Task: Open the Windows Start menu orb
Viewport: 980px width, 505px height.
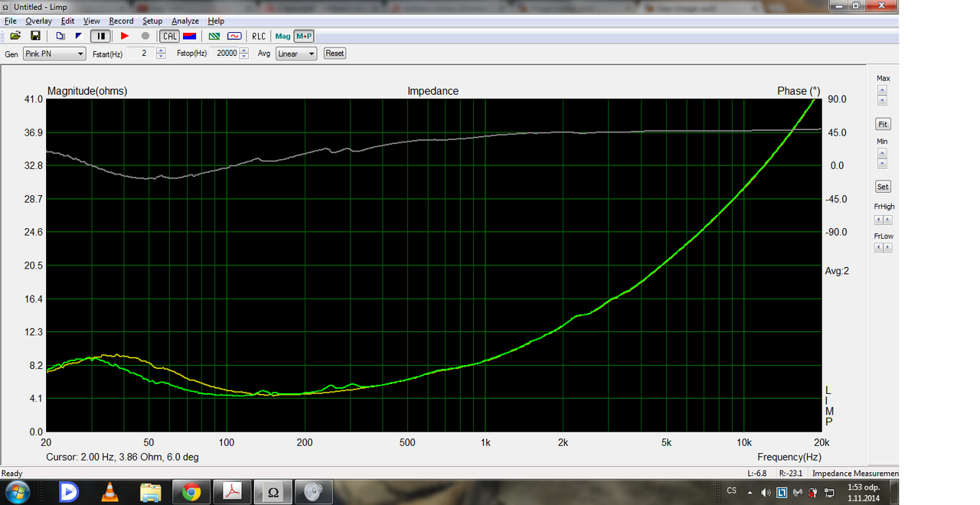Action: pos(17,492)
